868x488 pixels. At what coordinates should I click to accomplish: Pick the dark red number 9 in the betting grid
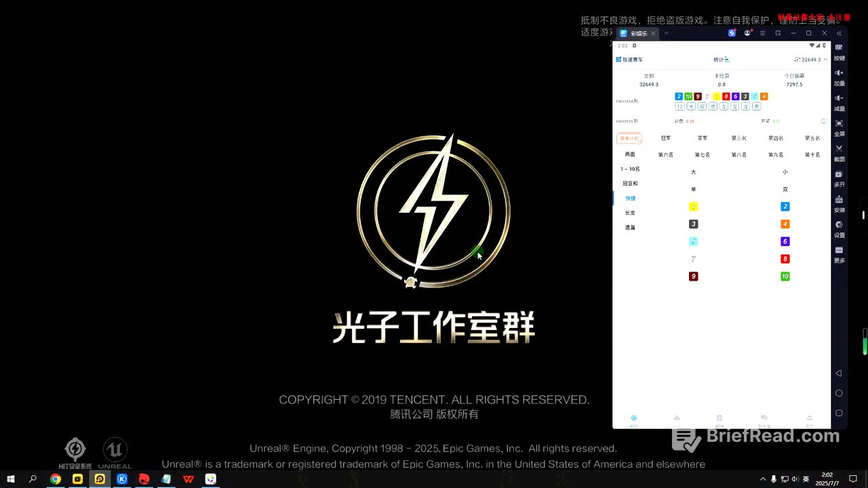tap(693, 277)
